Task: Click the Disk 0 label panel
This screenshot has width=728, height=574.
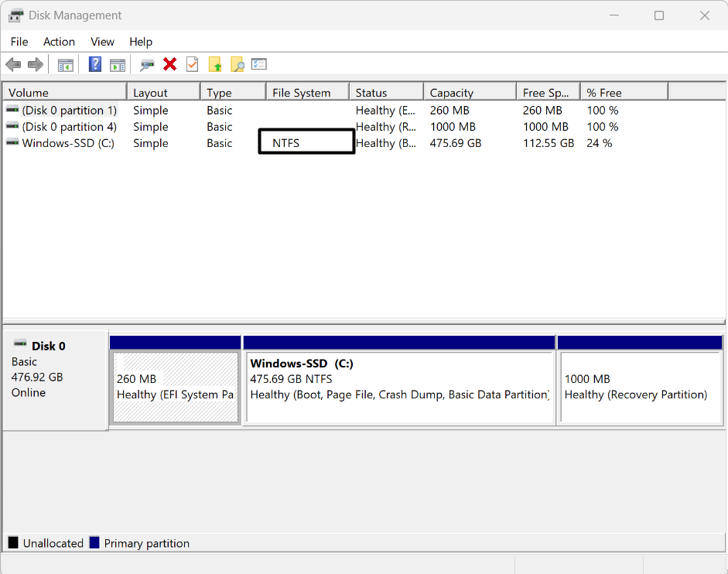Action: tap(55, 379)
